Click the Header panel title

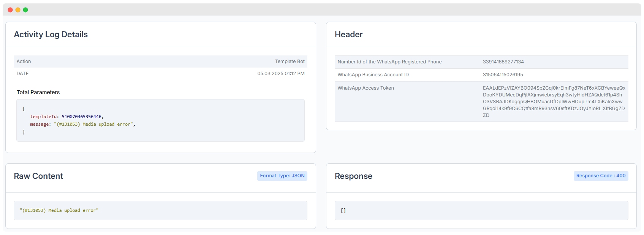coord(348,35)
